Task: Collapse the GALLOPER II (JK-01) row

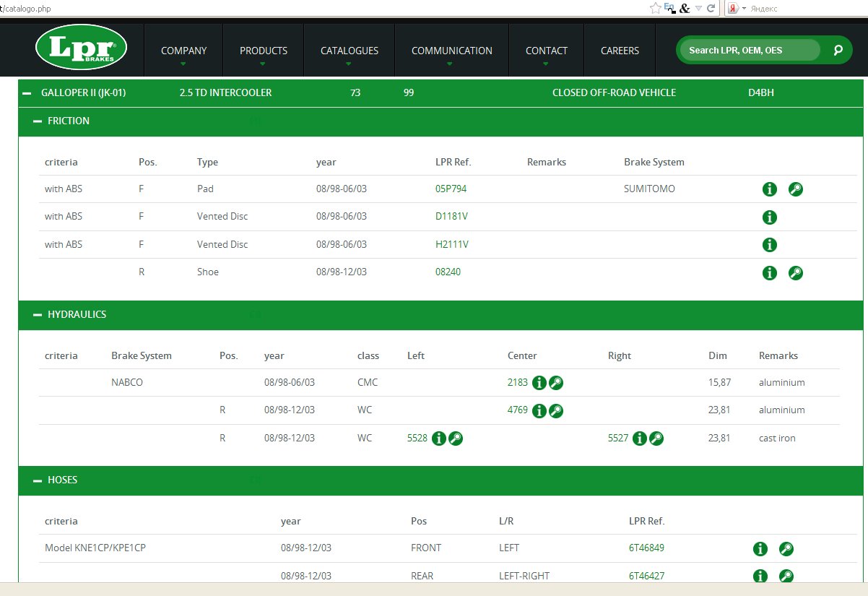Action: coord(27,93)
